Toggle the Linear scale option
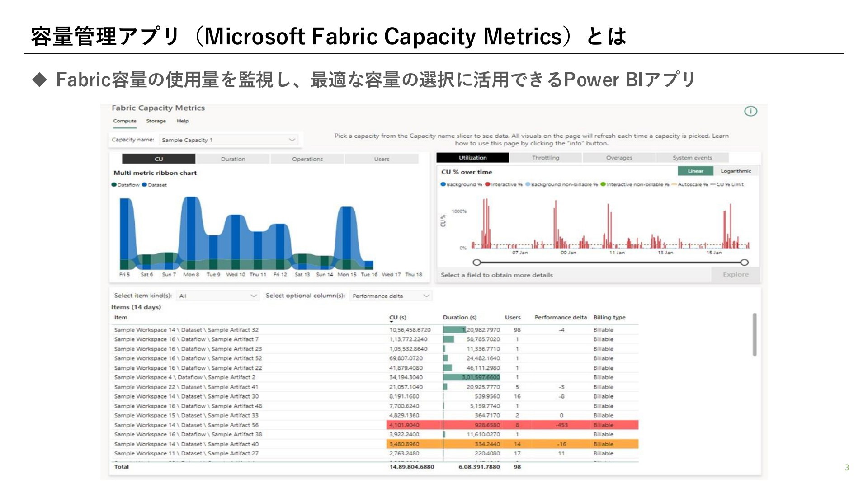868x488 pixels. pyautogui.click(x=695, y=171)
